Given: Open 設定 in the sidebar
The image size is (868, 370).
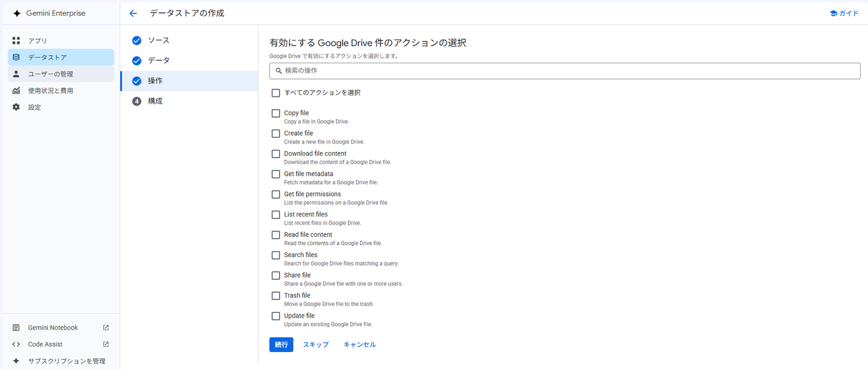Looking at the screenshot, I should pyautogui.click(x=61, y=107).
